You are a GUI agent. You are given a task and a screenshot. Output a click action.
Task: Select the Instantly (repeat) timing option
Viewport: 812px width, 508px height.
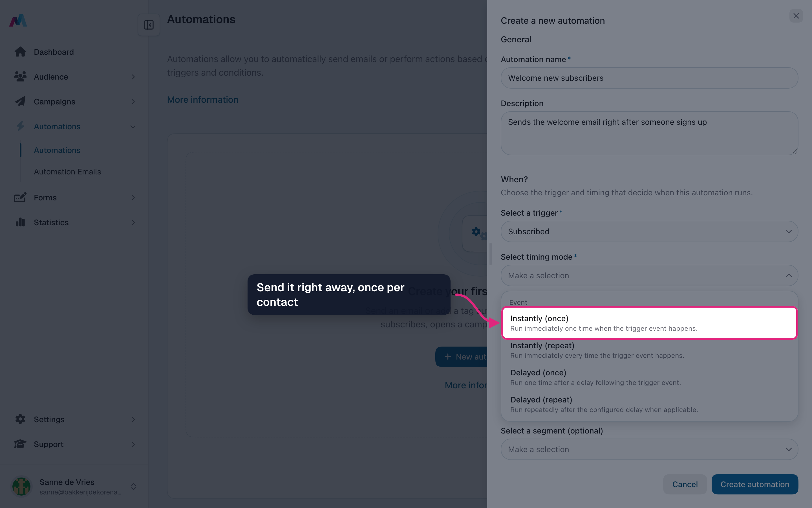click(x=649, y=350)
